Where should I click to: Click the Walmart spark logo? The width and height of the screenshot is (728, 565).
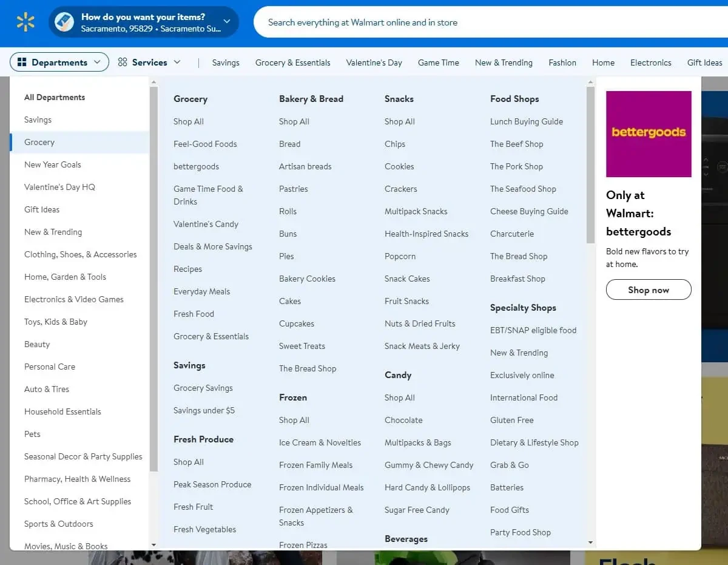pyautogui.click(x=25, y=22)
